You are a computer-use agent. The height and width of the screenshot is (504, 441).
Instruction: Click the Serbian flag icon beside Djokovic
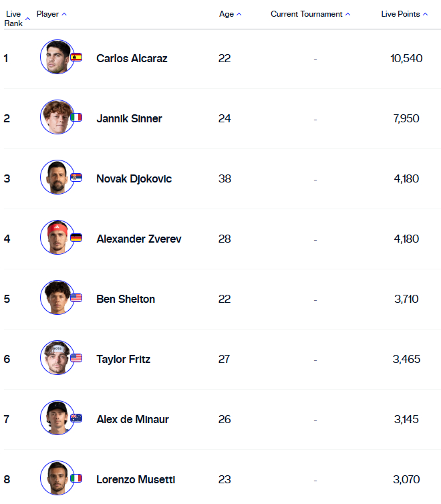pyautogui.click(x=76, y=177)
